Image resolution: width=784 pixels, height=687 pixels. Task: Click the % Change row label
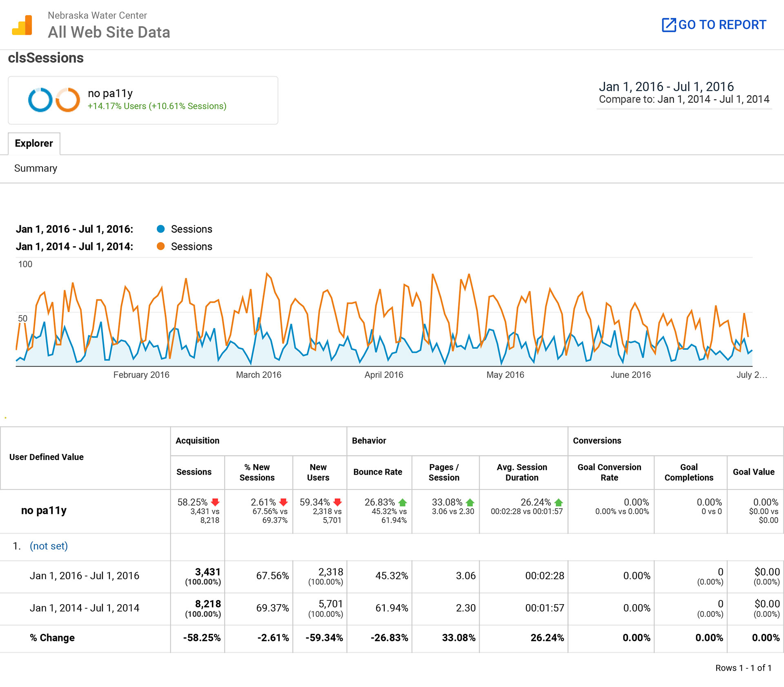coord(52,638)
